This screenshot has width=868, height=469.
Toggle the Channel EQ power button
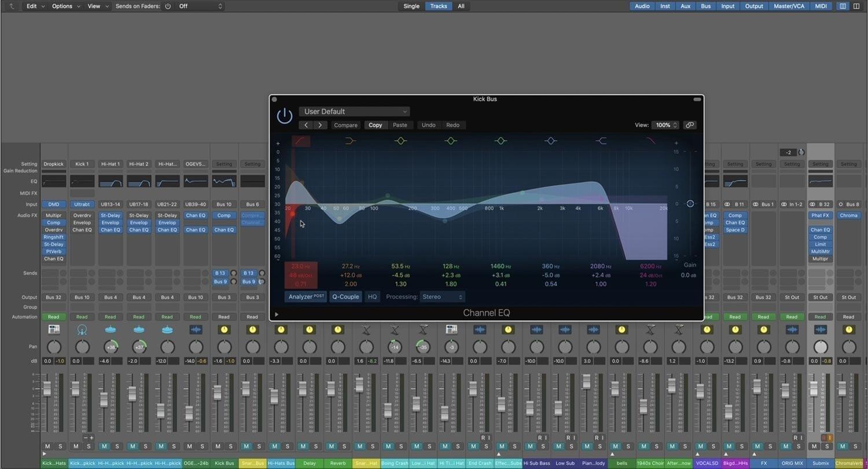[x=284, y=116]
